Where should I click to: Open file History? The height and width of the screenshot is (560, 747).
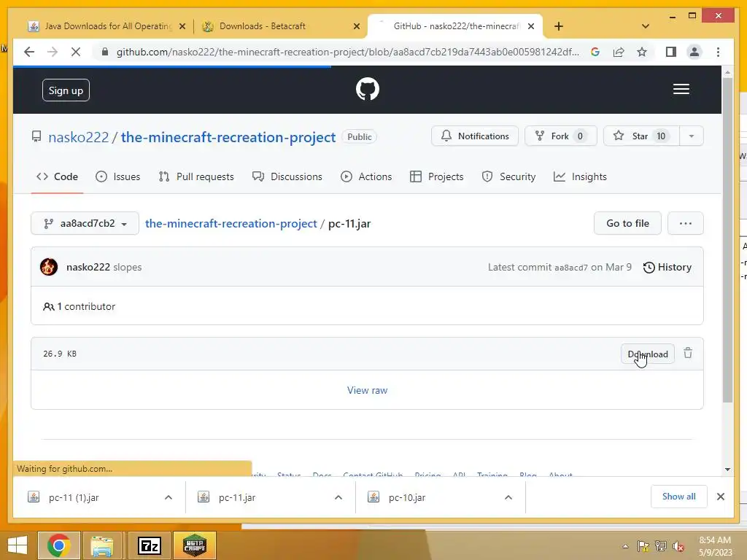667,267
